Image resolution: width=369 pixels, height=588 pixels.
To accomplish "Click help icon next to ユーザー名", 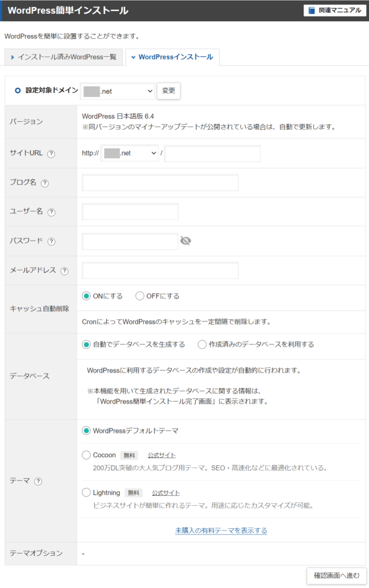I will 51,212.
